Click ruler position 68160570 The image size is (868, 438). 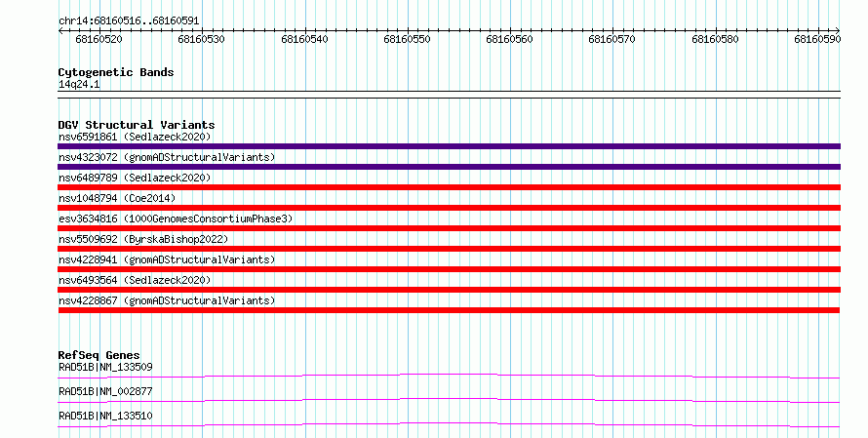tap(612, 39)
